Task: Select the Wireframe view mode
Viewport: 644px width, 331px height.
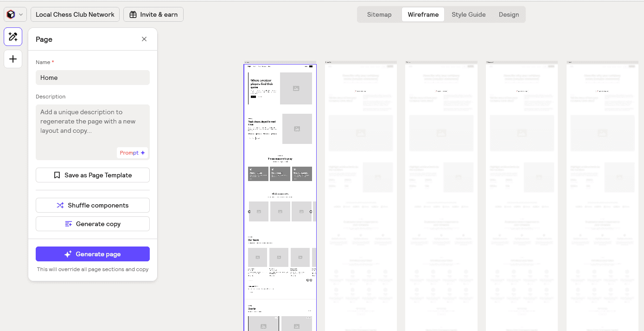Action: click(422, 14)
